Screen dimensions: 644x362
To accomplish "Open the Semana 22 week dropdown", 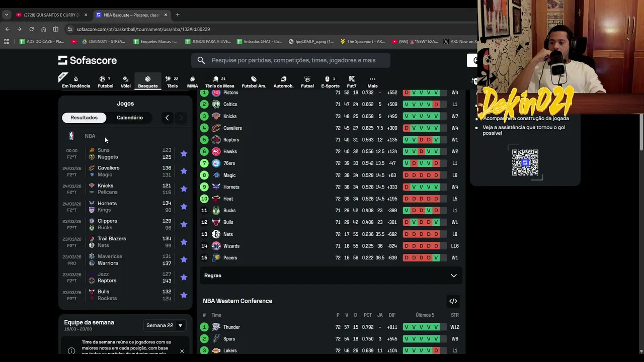I will 165,325.
